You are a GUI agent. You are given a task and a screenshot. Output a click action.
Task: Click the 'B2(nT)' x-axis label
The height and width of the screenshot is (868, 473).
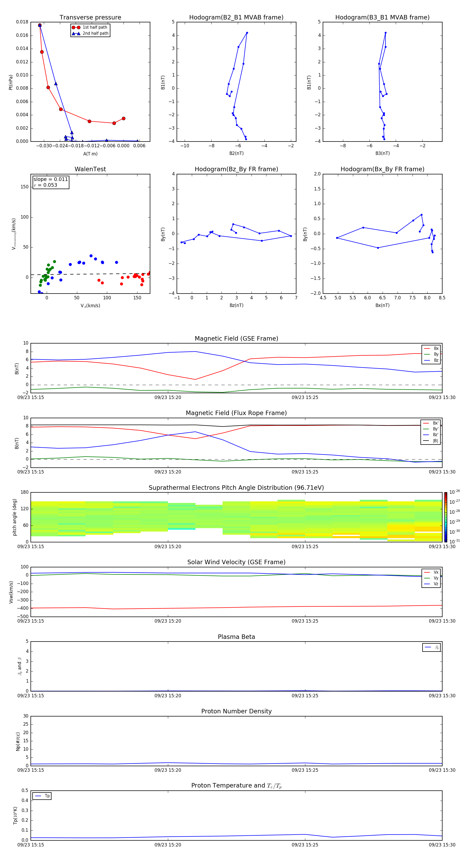236,153
